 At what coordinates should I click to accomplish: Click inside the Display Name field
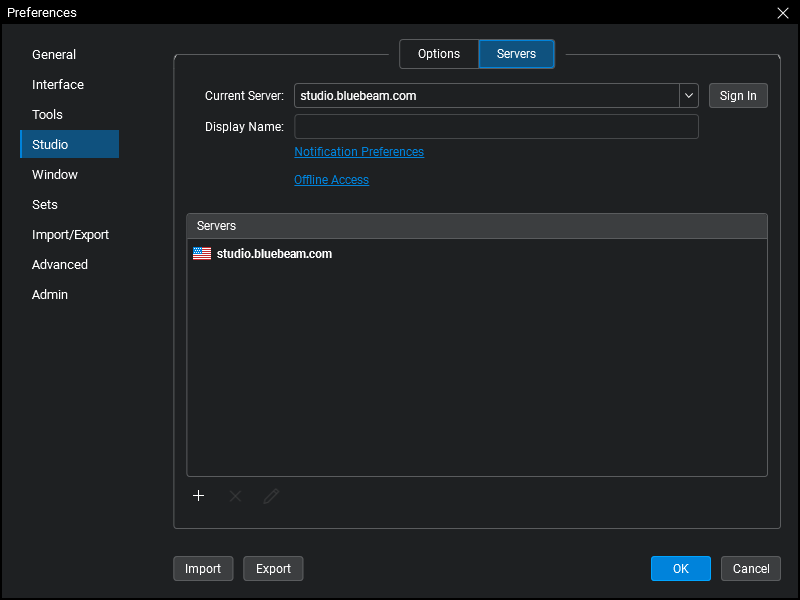496,126
